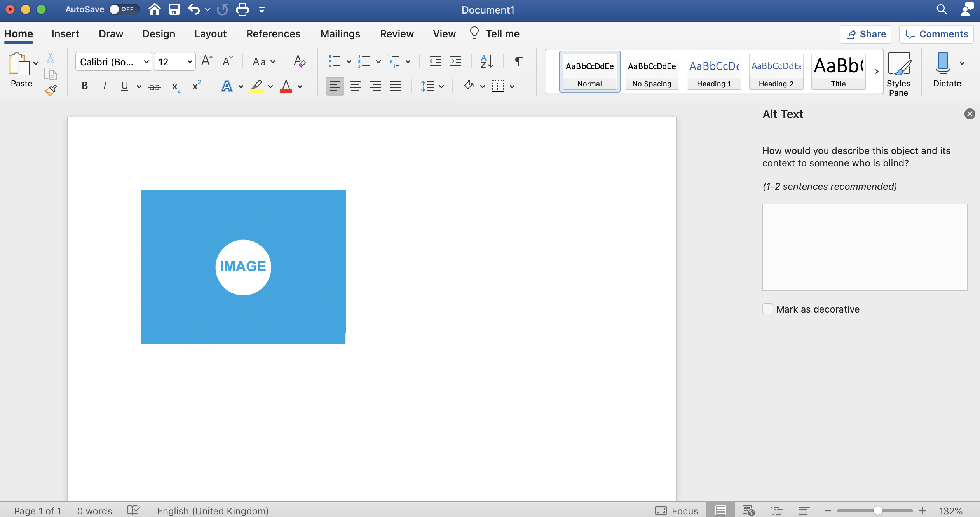Select the Format Painter
Viewport: 980px width, 517px height.
tap(51, 90)
